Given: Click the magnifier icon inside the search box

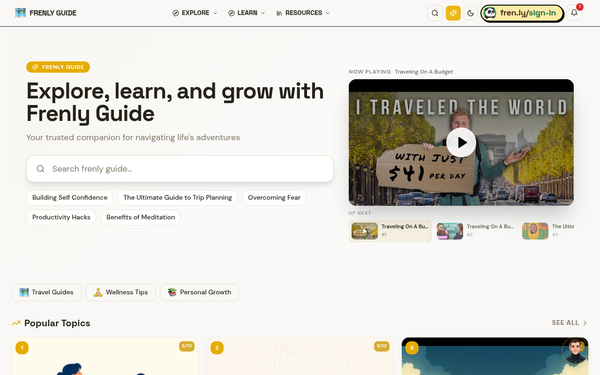Looking at the screenshot, I should click(41, 169).
